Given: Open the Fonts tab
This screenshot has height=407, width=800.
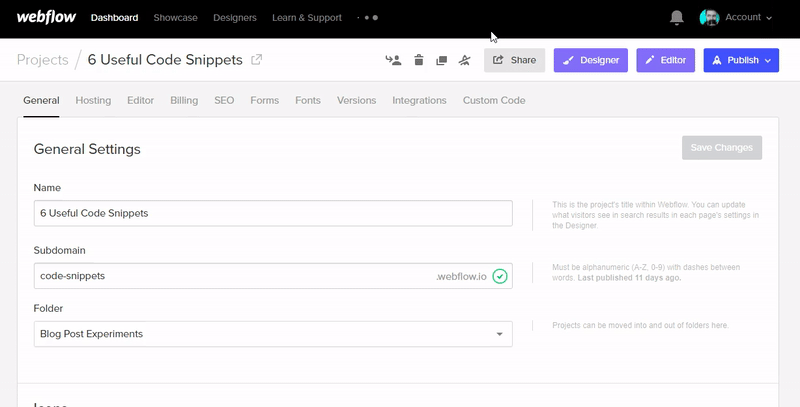Looking at the screenshot, I should [x=308, y=100].
